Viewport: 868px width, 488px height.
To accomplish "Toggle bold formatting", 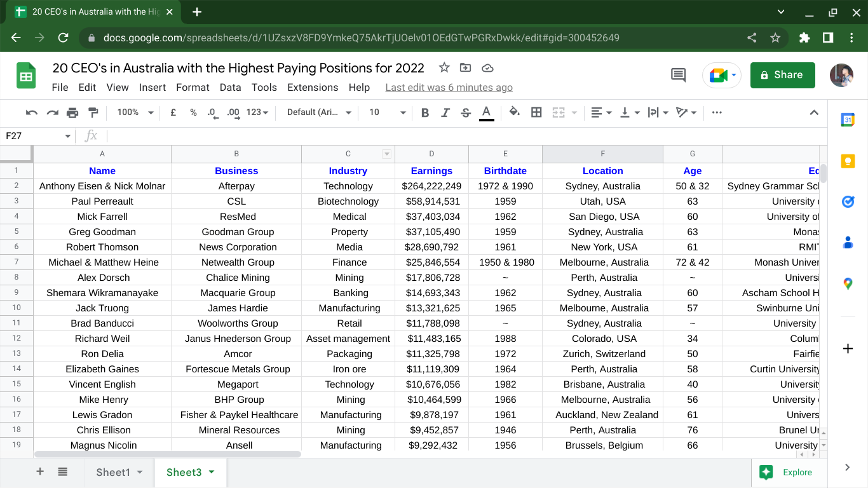I will tap(425, 112).
